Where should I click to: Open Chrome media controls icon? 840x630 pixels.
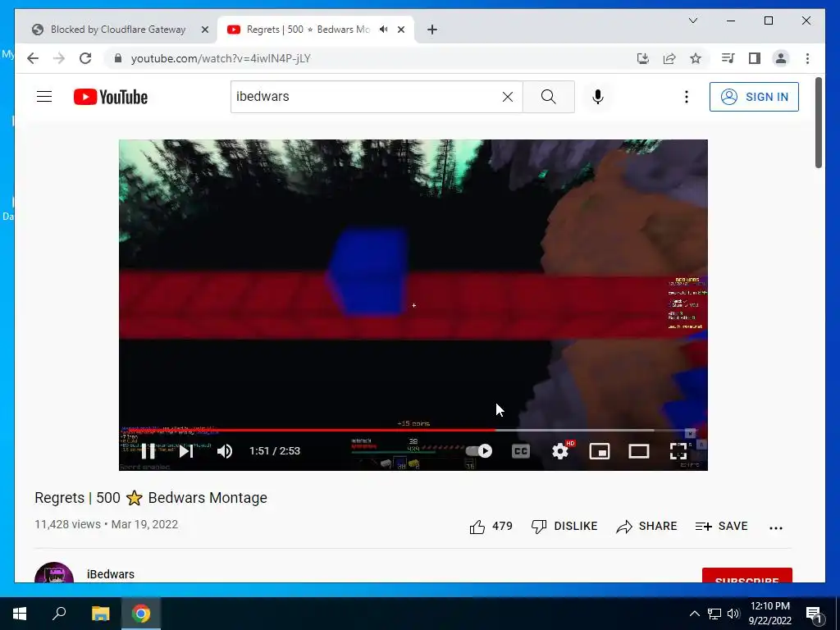(728, 58)
